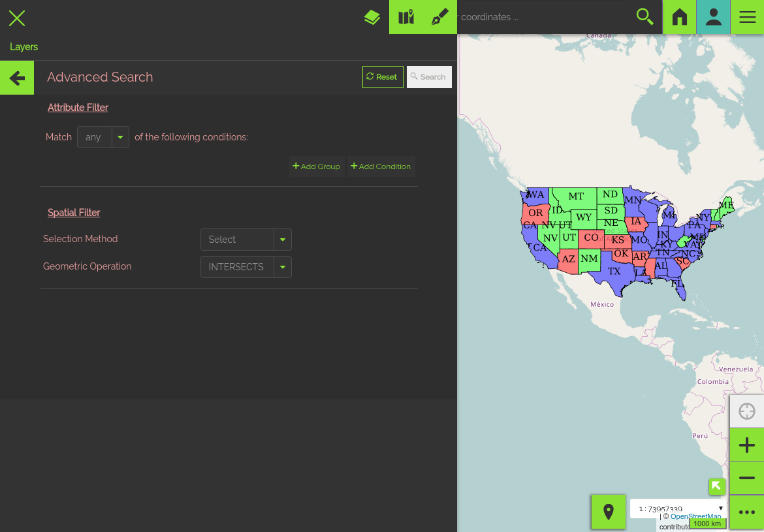Add a new filter condition
The width and height of the screenshot is (764, 532).
(381, 166)
